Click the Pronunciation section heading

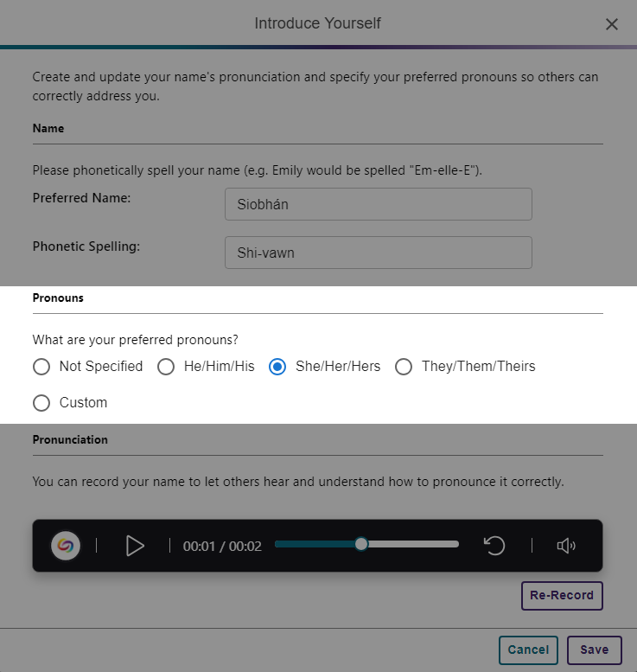point(70,439)
